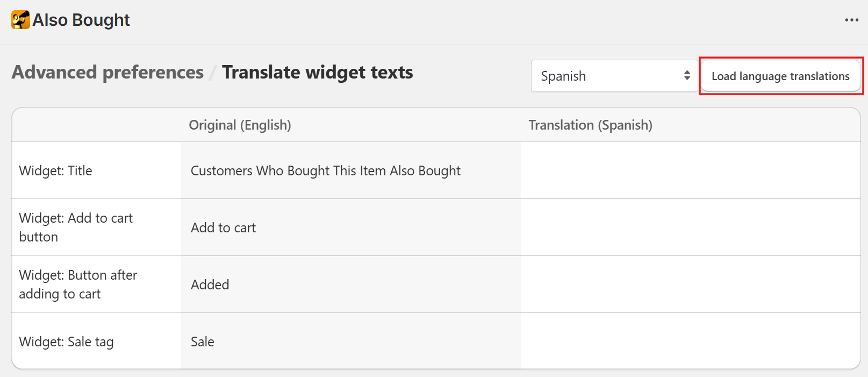
Task: Go back to Advanced preferences
Action: click(x=107, y=73)
